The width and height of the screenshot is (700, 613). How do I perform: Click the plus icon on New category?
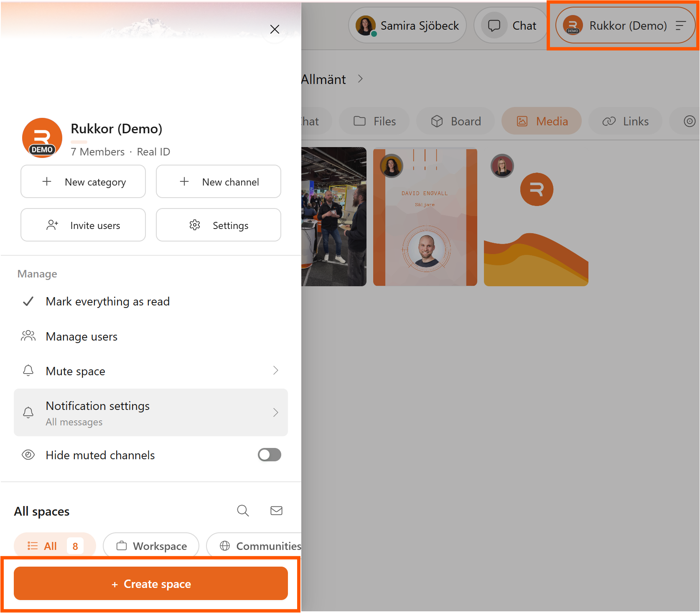[47, 181]
